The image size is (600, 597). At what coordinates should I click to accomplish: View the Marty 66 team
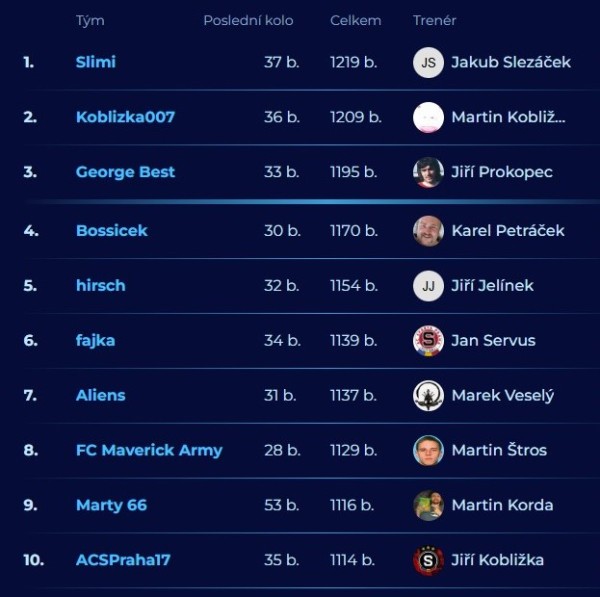(111, 505)
